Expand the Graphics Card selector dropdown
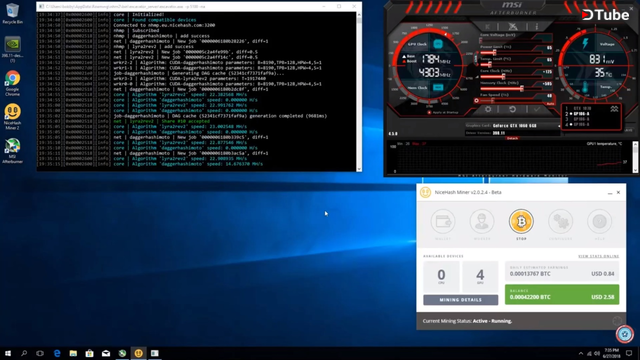640x360 pixels. coord(559,126)
